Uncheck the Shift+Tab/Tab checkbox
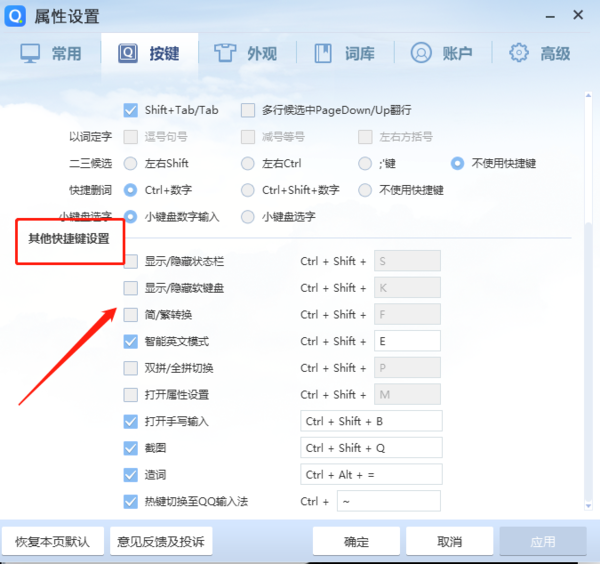Viewport: 600px width, 564px height. pyautogui.click(x=130, y=110)
